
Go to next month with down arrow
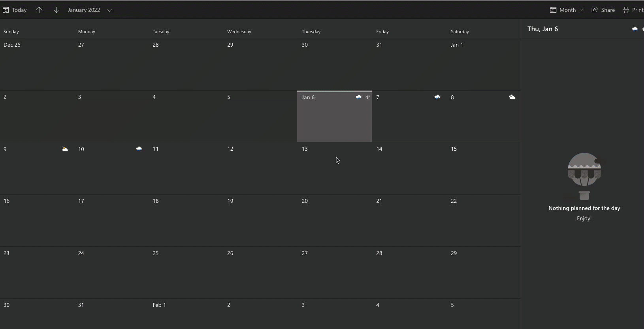click(56, 10)
